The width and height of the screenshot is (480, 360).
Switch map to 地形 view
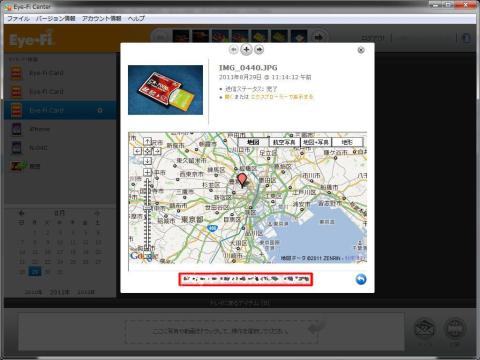[x=347, y=142]
